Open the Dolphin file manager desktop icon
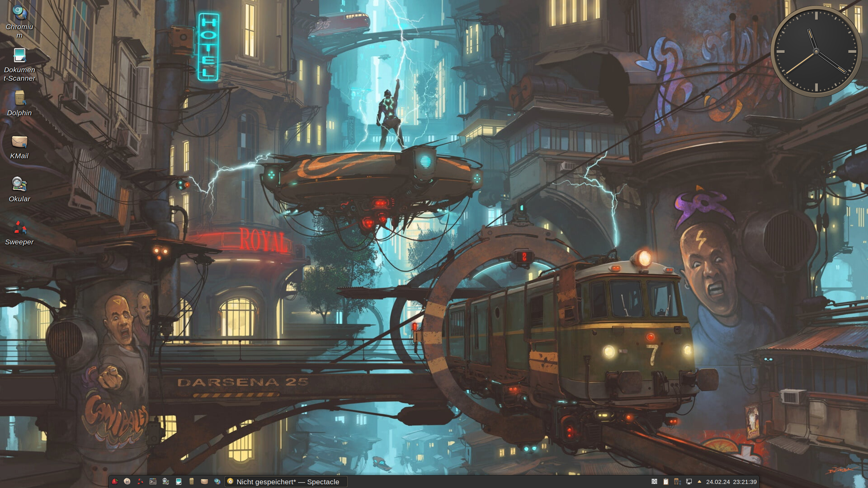Viewport: 868px width, 488px height. [19, 99]
